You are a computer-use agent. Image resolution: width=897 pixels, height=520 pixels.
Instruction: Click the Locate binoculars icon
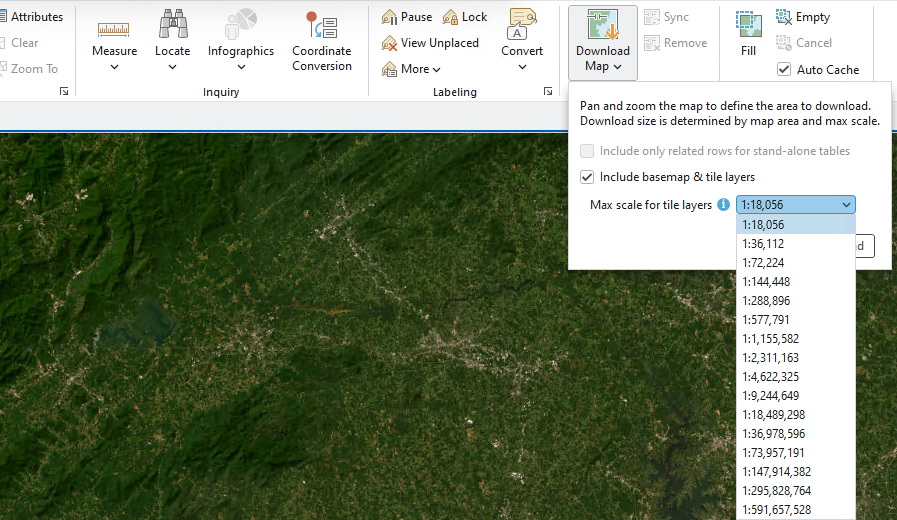[x=172, y=26]
